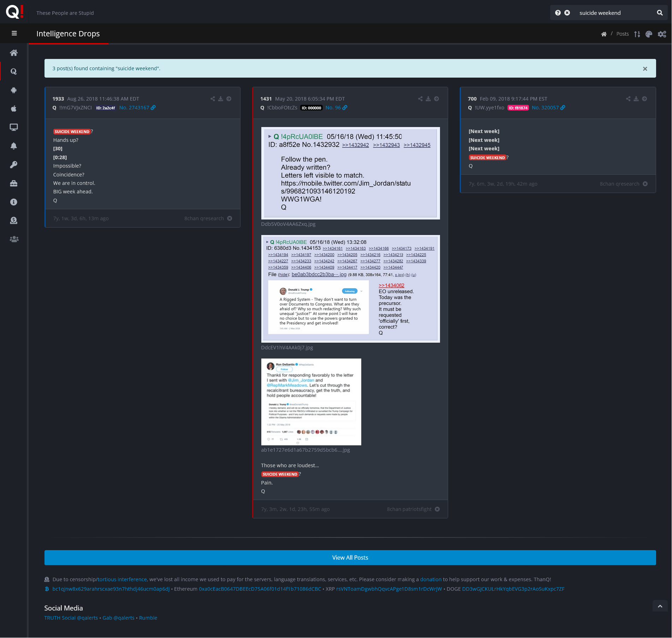Viewport: 672px width, 638px height.
Task: Open the toolbox sidebar icon
Action: pyautogui.click(x=14, y=183)
